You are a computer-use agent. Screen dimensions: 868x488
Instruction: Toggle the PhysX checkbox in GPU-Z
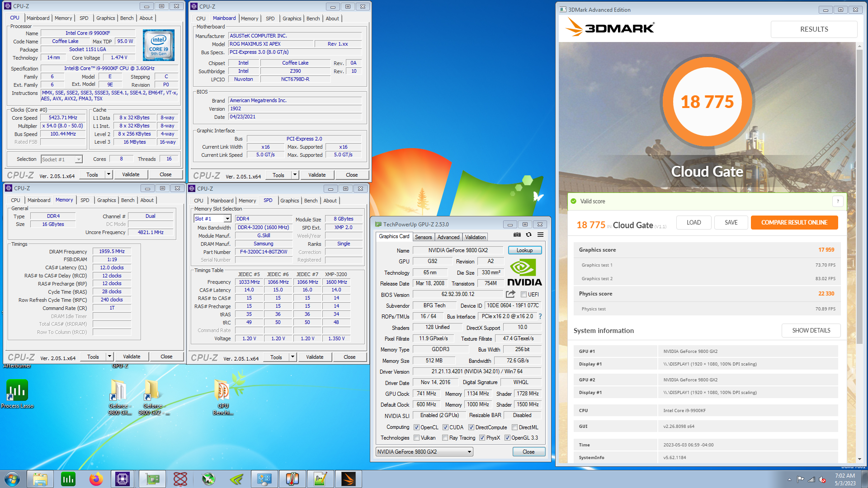482,438
